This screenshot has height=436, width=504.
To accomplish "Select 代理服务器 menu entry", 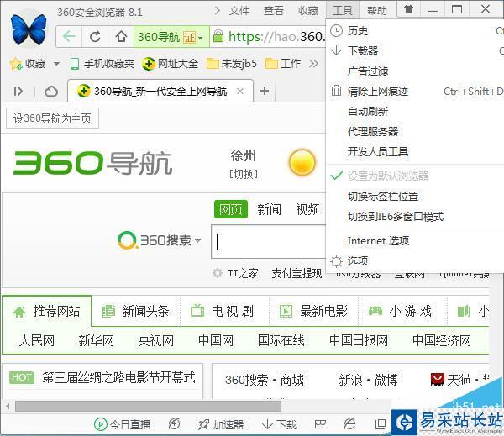I will (x=415, y=131).
